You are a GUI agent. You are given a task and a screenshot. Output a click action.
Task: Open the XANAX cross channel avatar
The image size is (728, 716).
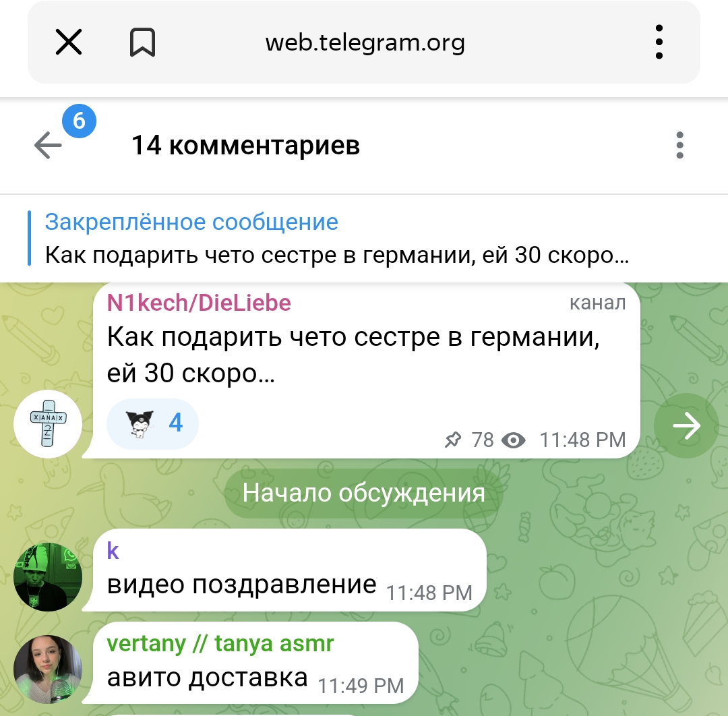[x=48, y=424]
